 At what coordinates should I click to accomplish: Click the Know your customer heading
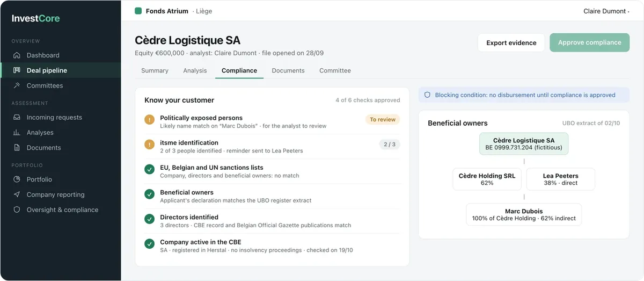point(179,100)
